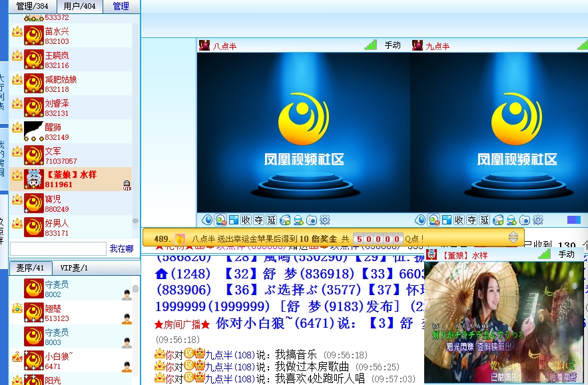The height and width of the screenshot is (385, 588).
Task: Click the 九点半 name in the video header
Action: [x=438, y=46]
